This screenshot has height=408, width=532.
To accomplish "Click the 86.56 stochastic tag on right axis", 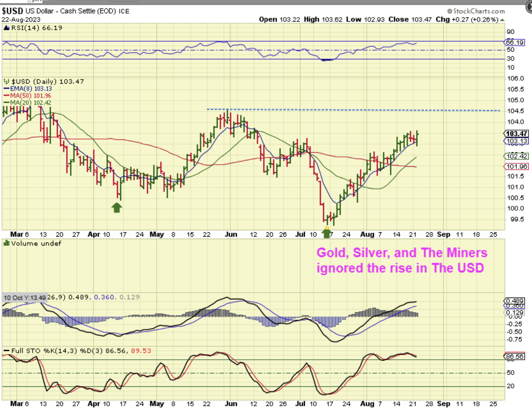I will (x=515, y=356).
